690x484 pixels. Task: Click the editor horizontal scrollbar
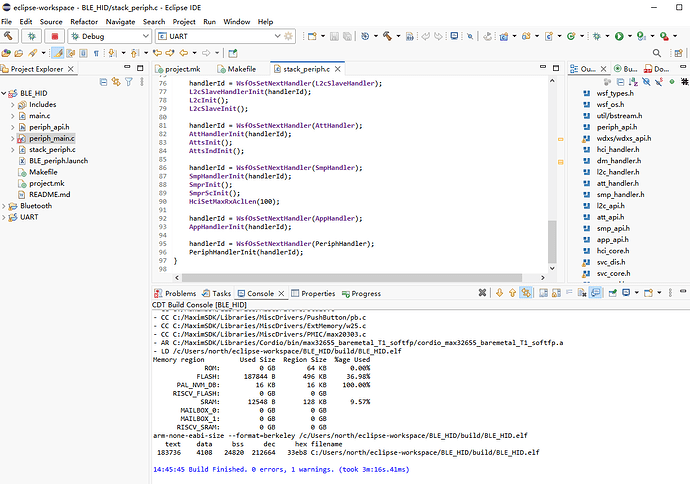coord(352,278)
